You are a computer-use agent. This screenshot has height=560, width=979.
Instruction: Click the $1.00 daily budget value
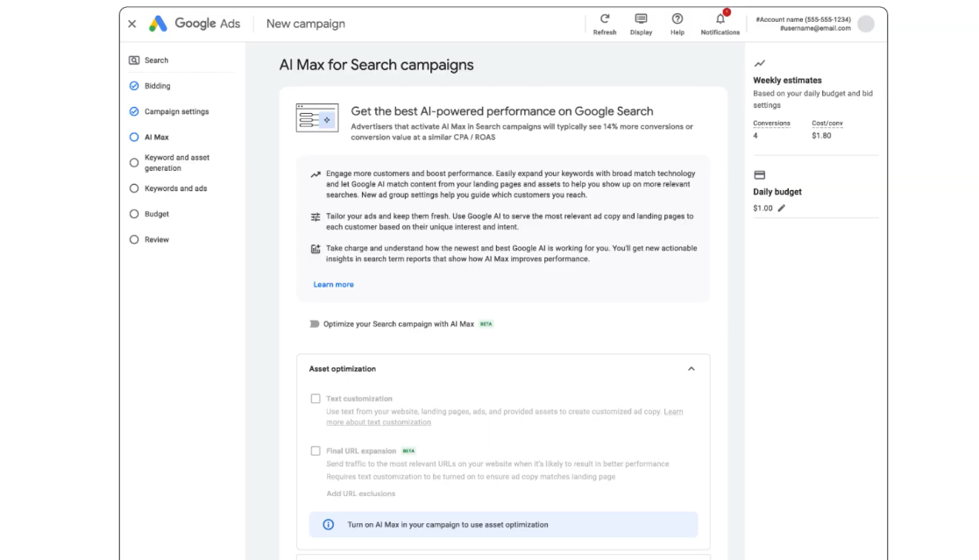(x=763, y=208)
